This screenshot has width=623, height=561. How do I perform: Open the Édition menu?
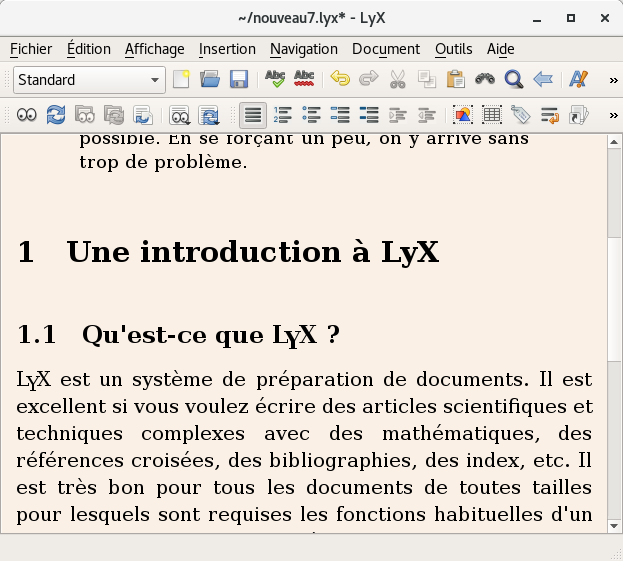pyautogui.click(x=89, y=49)
